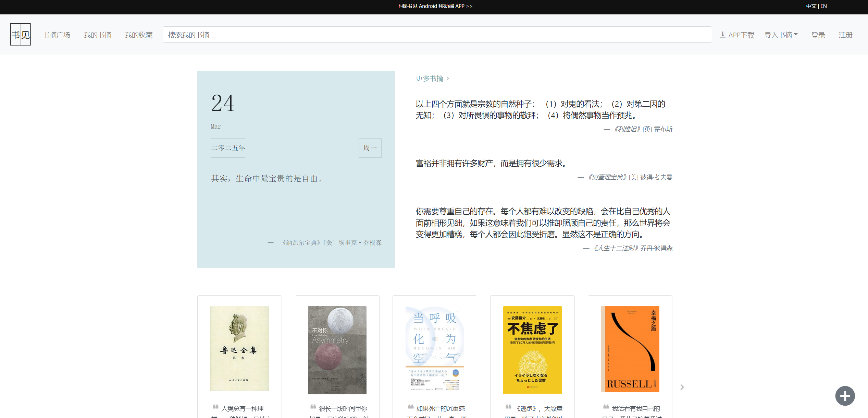Click the APP下载 download icon

(x=723, y=34)
